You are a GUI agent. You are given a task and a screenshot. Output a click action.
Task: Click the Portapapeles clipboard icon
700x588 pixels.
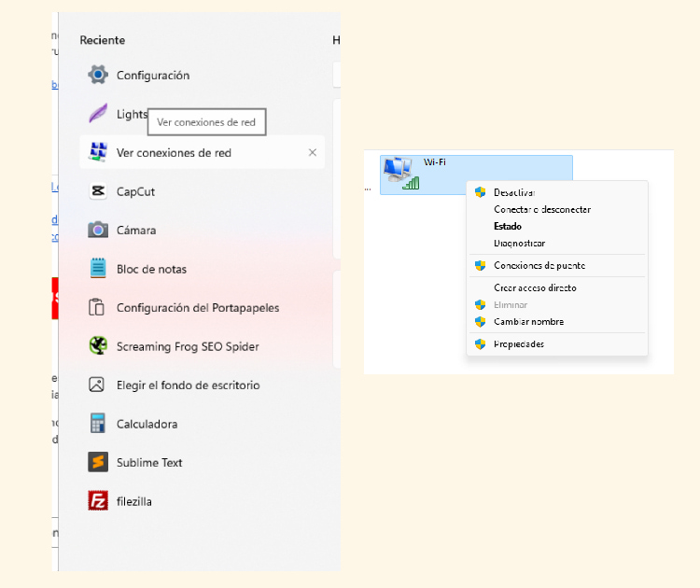pos(96,308)
